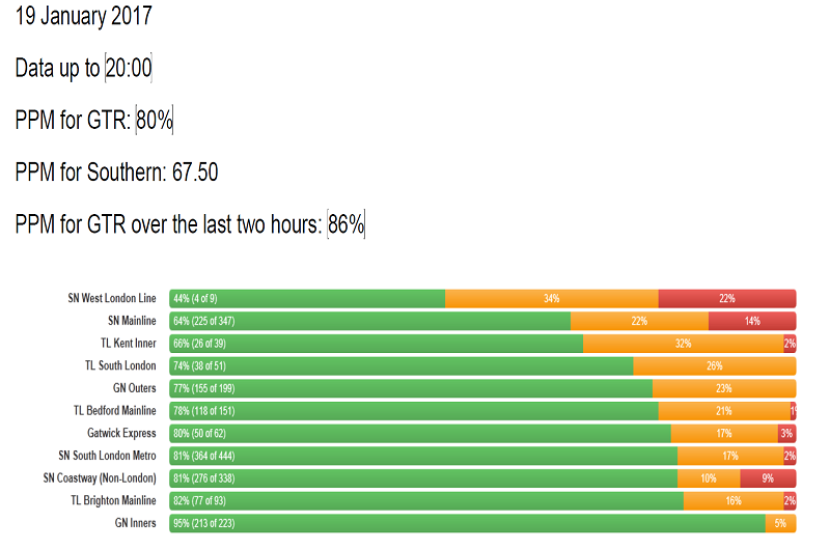The width and height of the screenshot is (830, 540).
Task: Click the 80% PPM for GTR field
Action: [x=155, y=120]
